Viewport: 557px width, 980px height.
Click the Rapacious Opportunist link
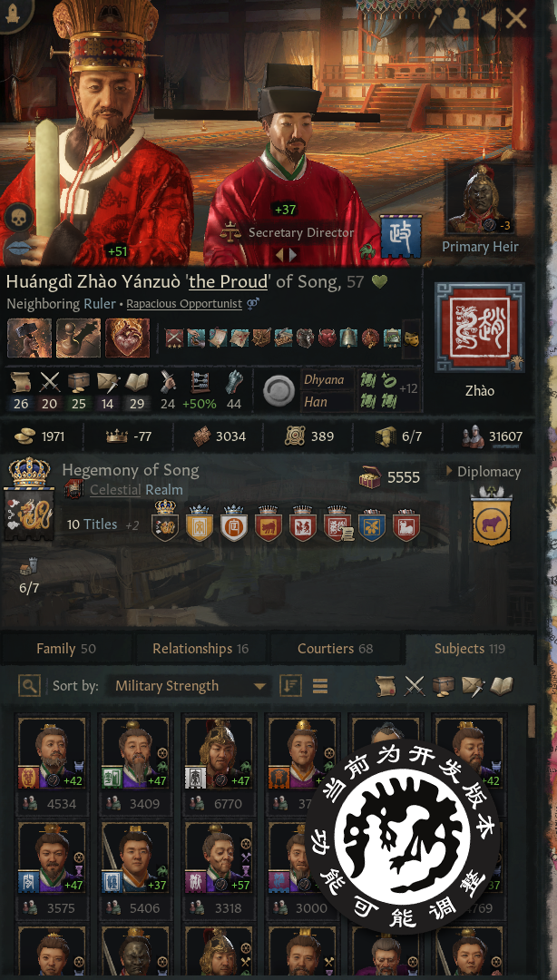pyautogui.click(x=184, y=304)
